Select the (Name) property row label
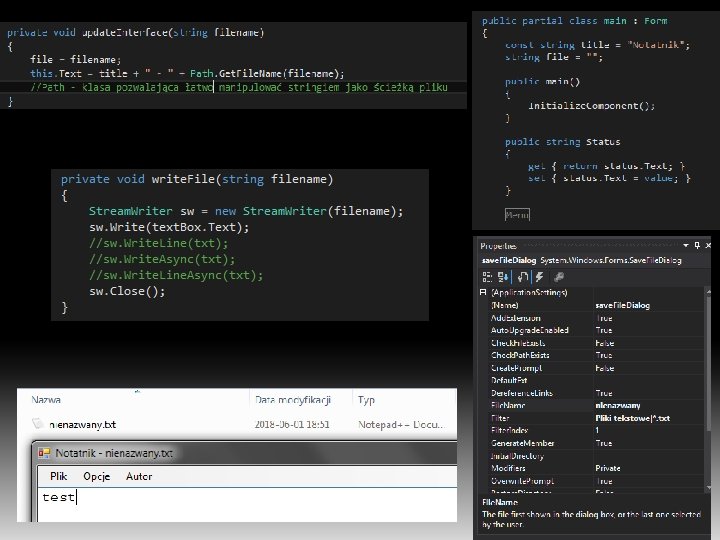 point(505,305)
